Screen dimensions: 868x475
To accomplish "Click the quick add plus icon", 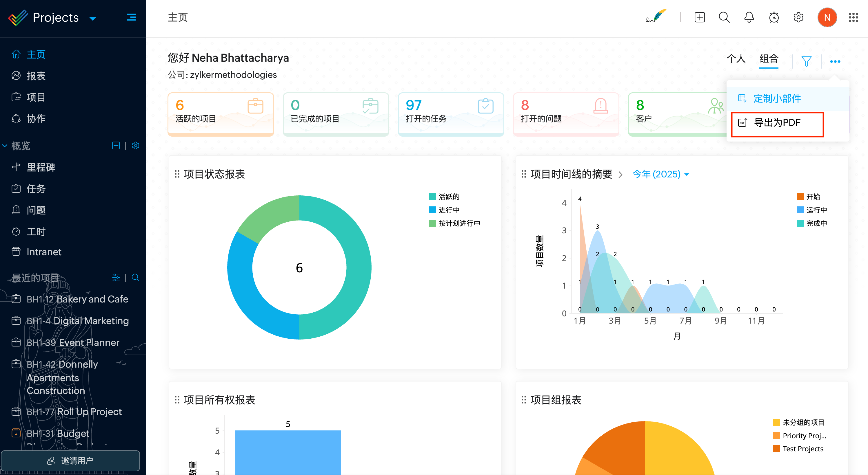I will pyautogui.click(x=700, y=17).
